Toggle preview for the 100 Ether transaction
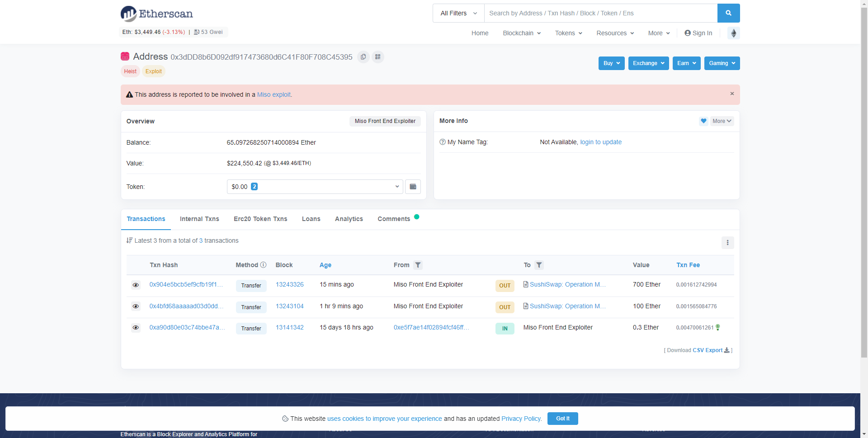 coord(136,306)
